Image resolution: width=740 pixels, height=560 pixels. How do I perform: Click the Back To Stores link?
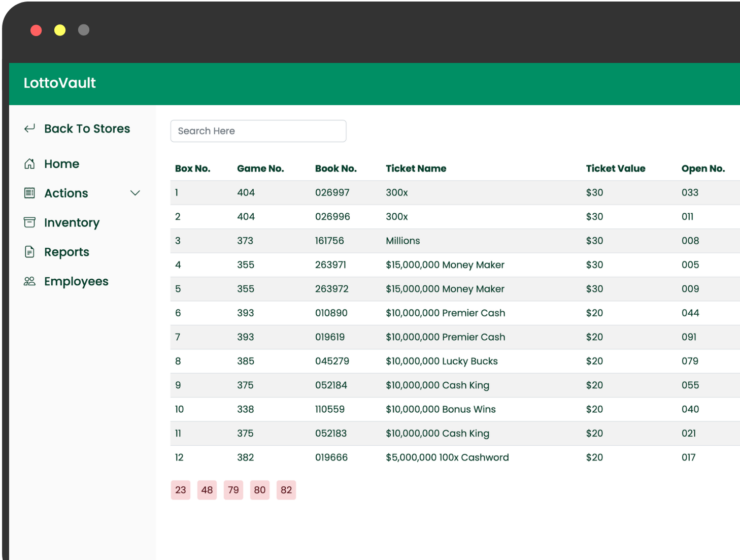(x=87, y=128)
